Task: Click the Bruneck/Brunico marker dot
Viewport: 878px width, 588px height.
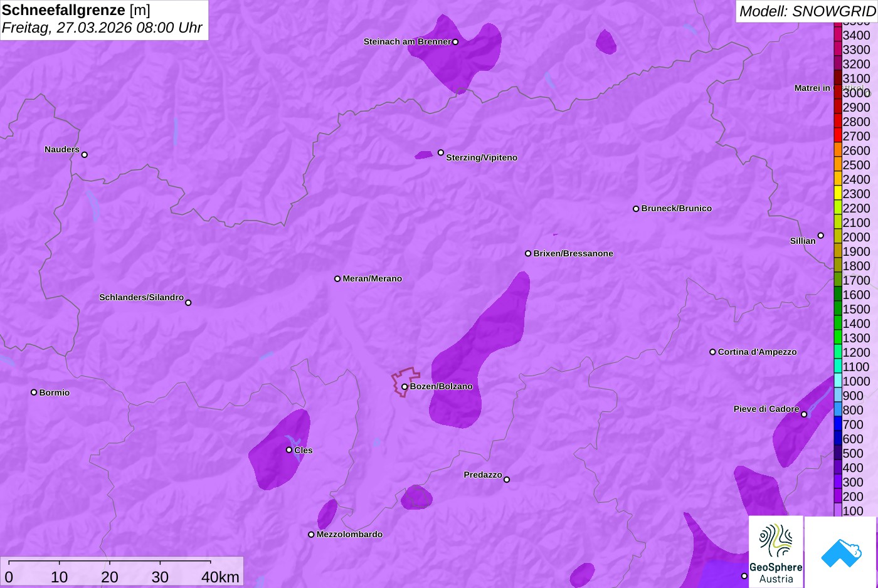Action: pos(636,209)
